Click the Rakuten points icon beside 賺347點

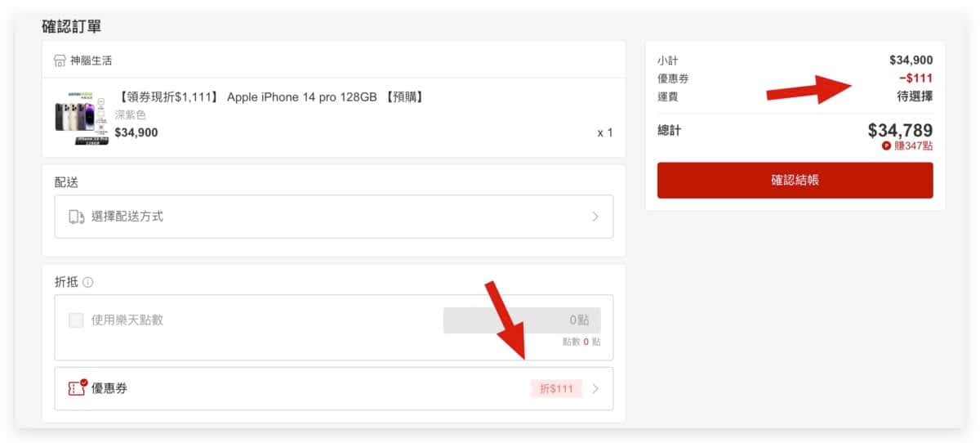[x=886, y=145]
